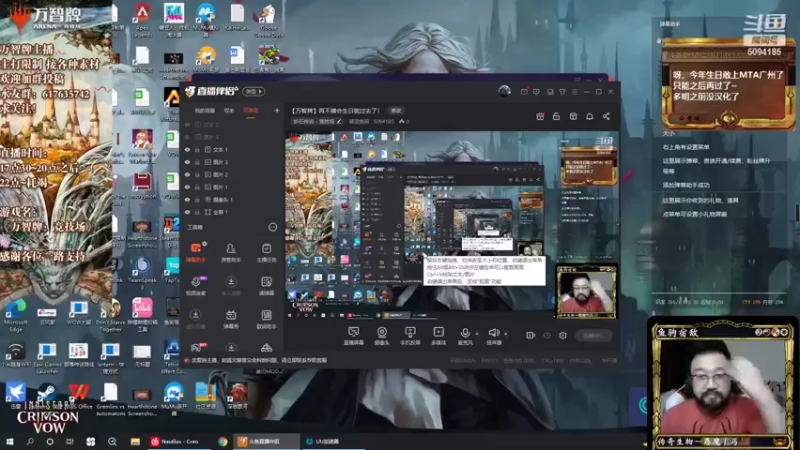Open the TeamSpeak 3 desktop shortcut
Image resolution: width=800 pixels, height=450 pixels.
pyautogui.click(x=142, y=273)
